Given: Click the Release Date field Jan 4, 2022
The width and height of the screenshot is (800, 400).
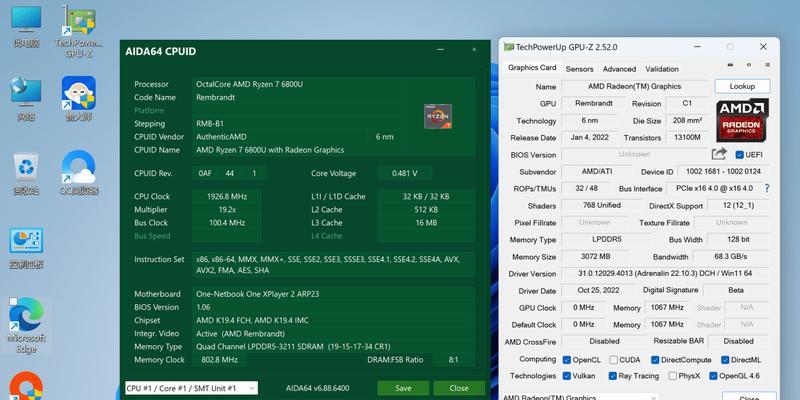Looking at the screenshot, I should click(x=589, y=138).
